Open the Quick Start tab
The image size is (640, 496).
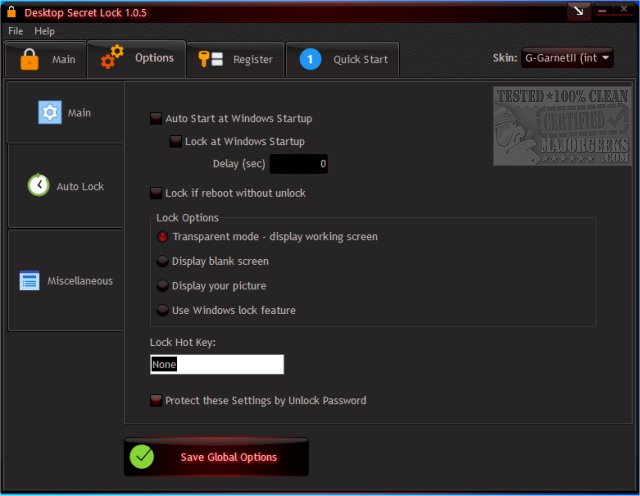tap(342, 60)
